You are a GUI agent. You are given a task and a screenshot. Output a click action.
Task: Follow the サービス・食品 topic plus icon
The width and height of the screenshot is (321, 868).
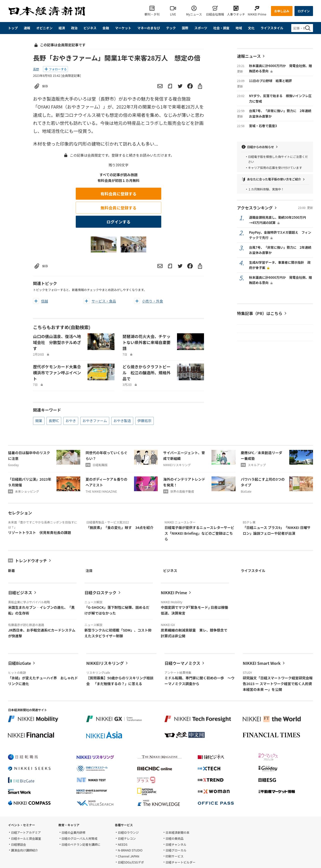pyautogui.click(x=86, y=301)
